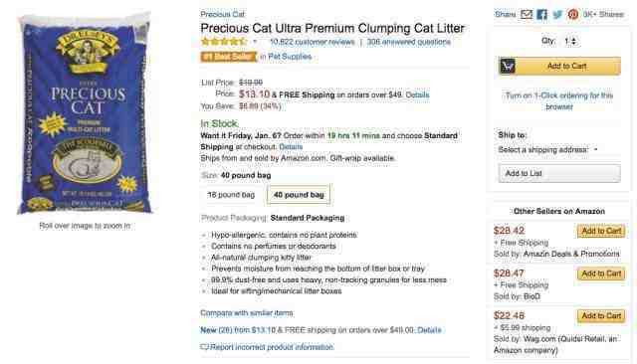Open the Qty quantity dropdown
This screenshot has width=637, height=364.
570,41
